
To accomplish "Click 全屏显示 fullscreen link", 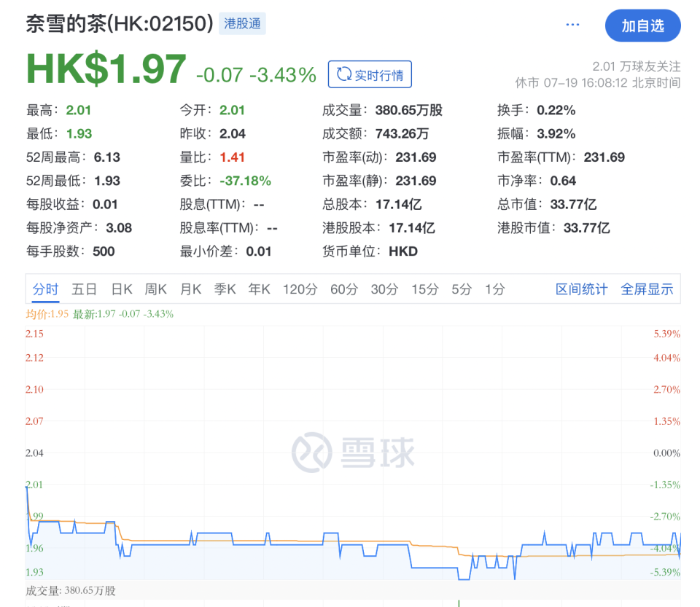I will point(647,289).
